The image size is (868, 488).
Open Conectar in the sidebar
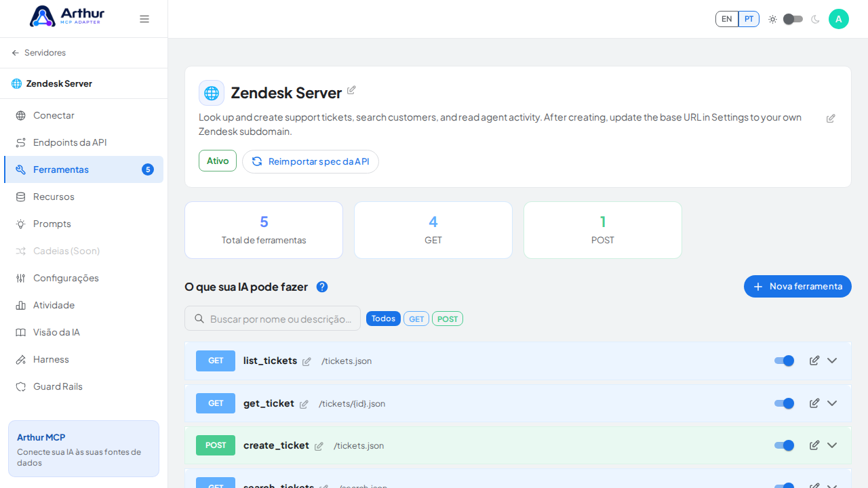click(x=84, y=115)
